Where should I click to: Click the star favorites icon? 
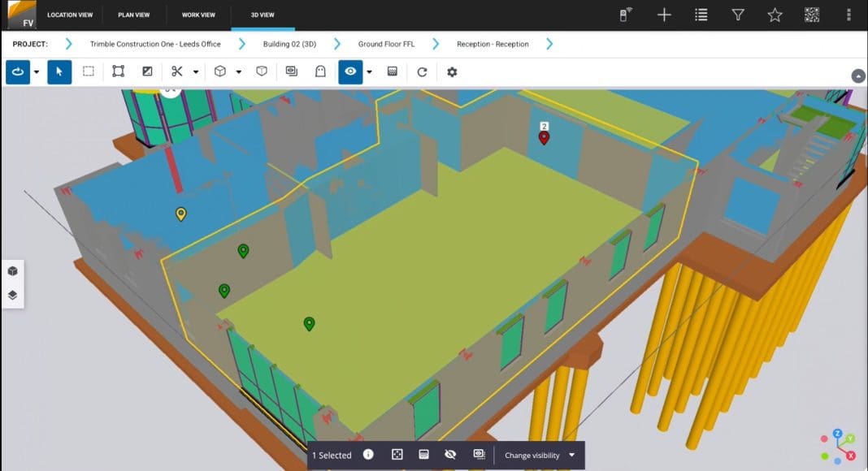pos(775,15)
